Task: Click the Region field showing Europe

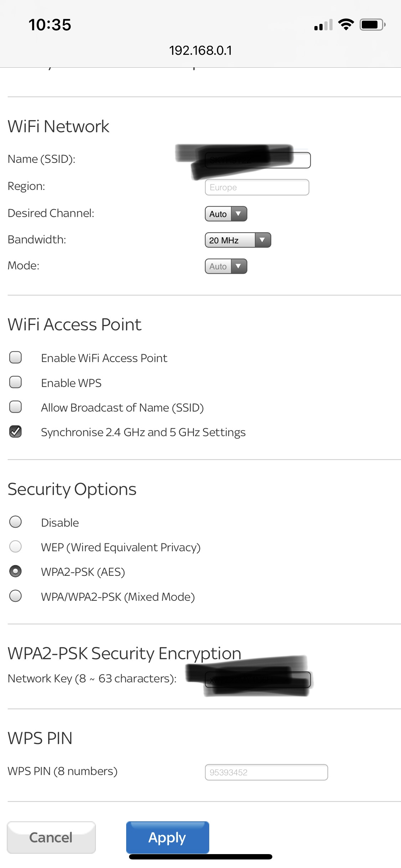Action: point(257,187)
